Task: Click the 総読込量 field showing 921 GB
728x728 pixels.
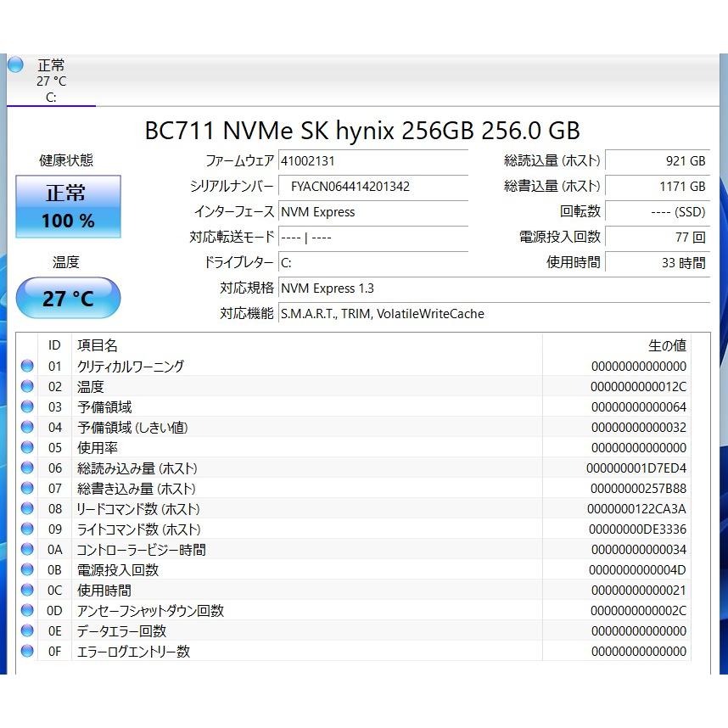Action: point(658,160)
